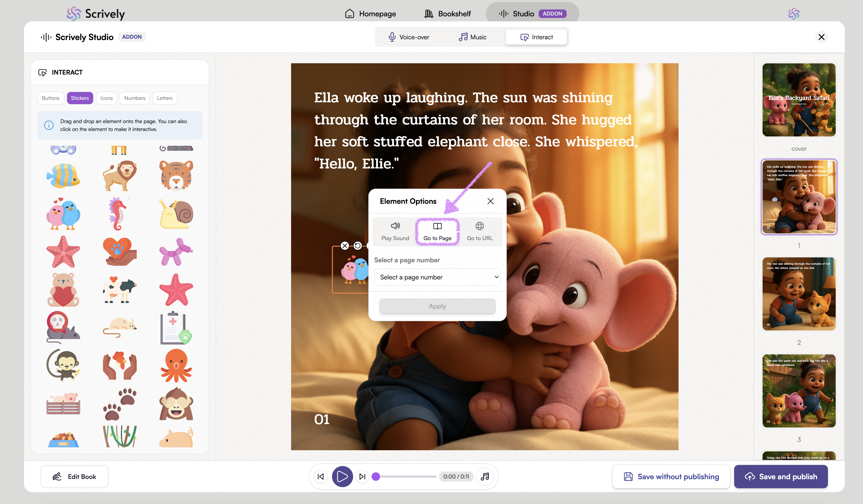863x504 pixels.
Task: Open the page number dropdown
Action: tap(437, 277)
